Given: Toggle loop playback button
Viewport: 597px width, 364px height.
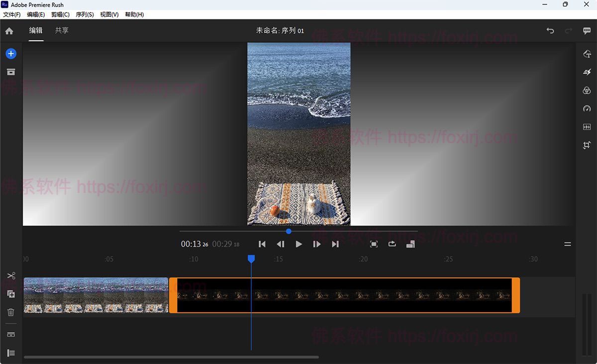Looking at the screenshot, I should coord(392,244).
